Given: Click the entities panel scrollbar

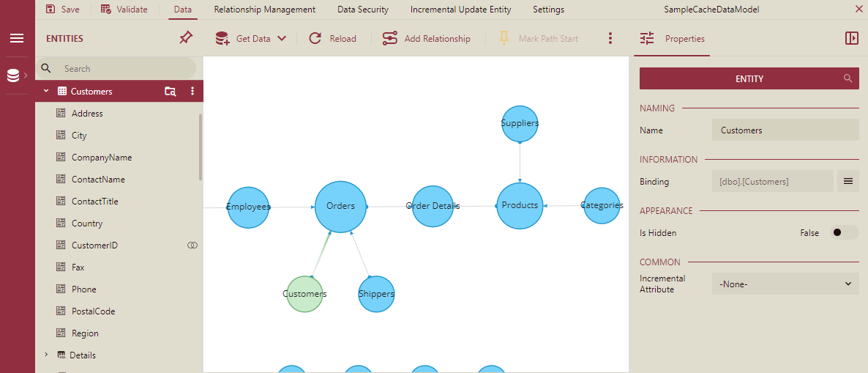Looking at the screenshot, I should point(201,147).
